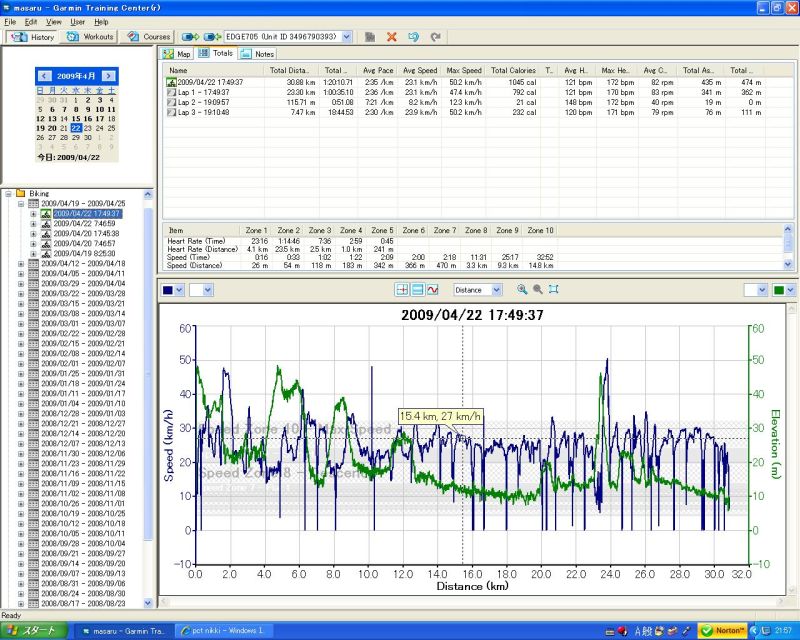Open the EDGE705 device dropdown
The width and height of the screenshot is (800, 640).
(x=347, y=37)
